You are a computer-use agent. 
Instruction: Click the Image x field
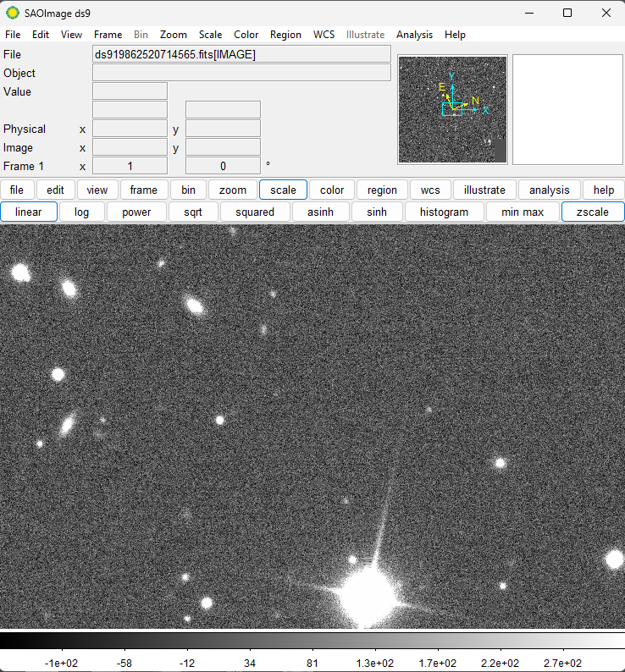(130, 147)
